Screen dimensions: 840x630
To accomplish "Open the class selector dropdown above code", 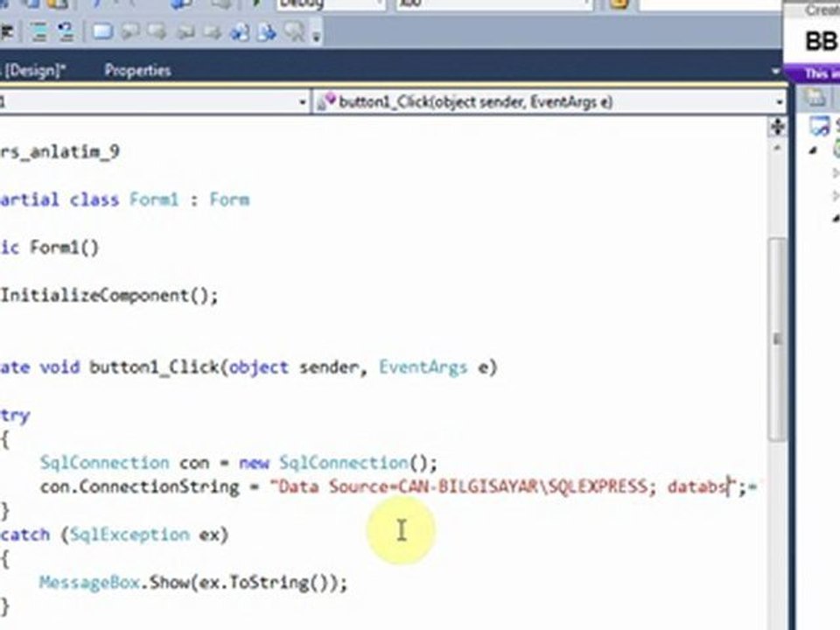I will tap(154, 101).
